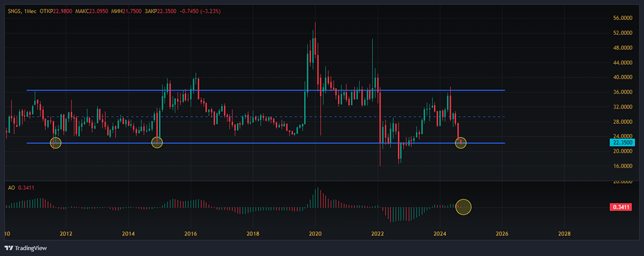Viewport: 644px width, 256px height.
Task: Select the upper blue horizontal line
Action: (266, 90)
